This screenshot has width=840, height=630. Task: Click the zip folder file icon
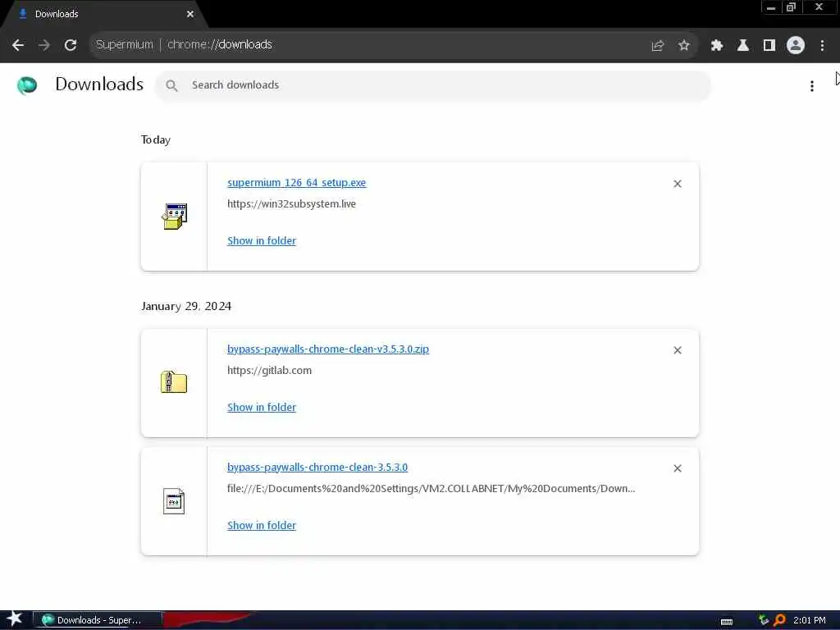pos(174,382)
